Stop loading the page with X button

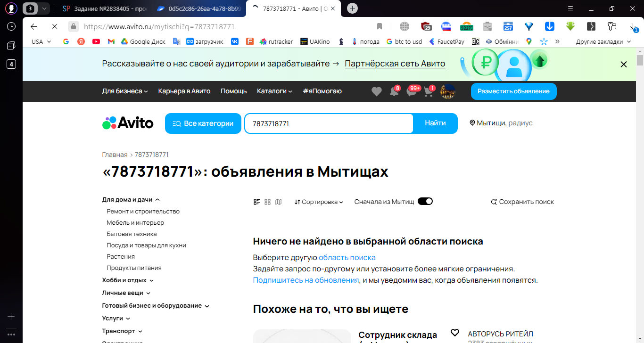[54, 26]
